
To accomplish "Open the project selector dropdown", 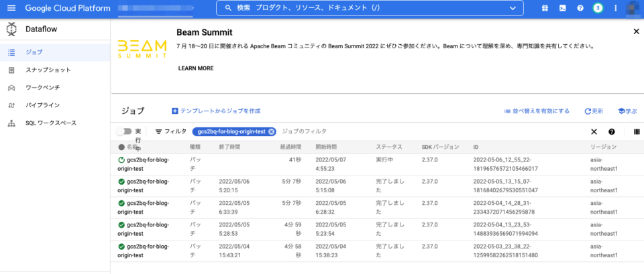I will coord(156,8).
